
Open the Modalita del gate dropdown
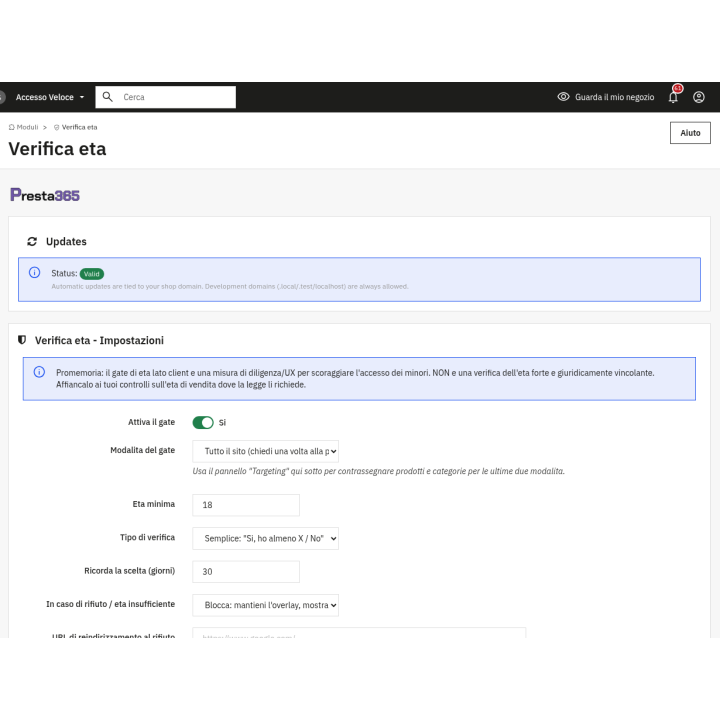(x=265, y=451)
